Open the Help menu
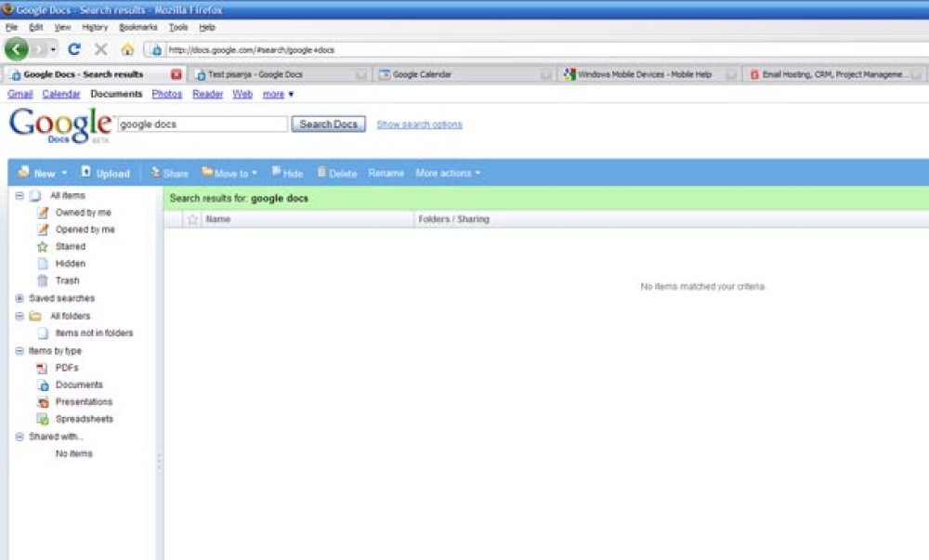This screenshot has width=929, height=560. [x=207, y=27]
